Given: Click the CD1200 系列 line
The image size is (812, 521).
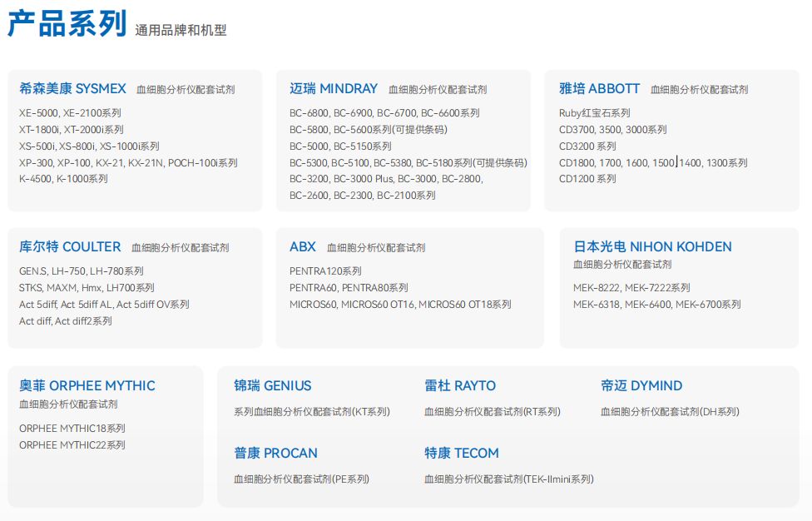Looking at the screenshot, I should (587, 179).
